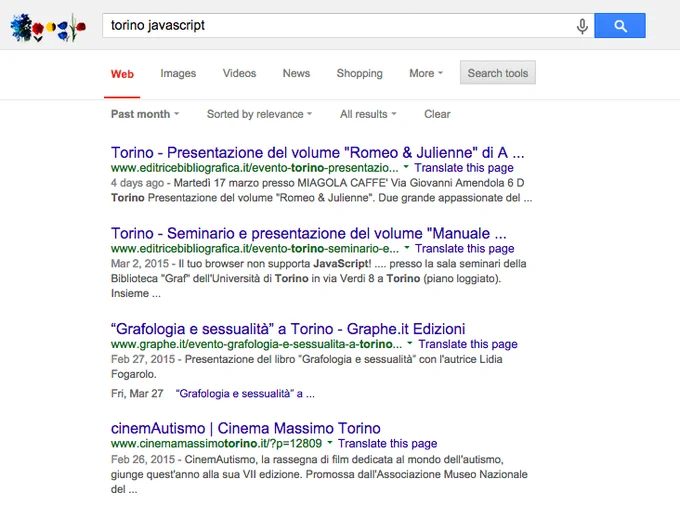Screen dimensions: 680x505
Task: Switch to the Videos tab
Action: click(x=239, y=73)
